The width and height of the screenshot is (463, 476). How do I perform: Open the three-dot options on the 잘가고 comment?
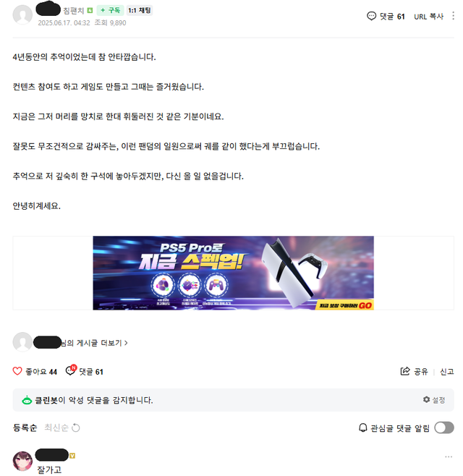pos(449,456)
